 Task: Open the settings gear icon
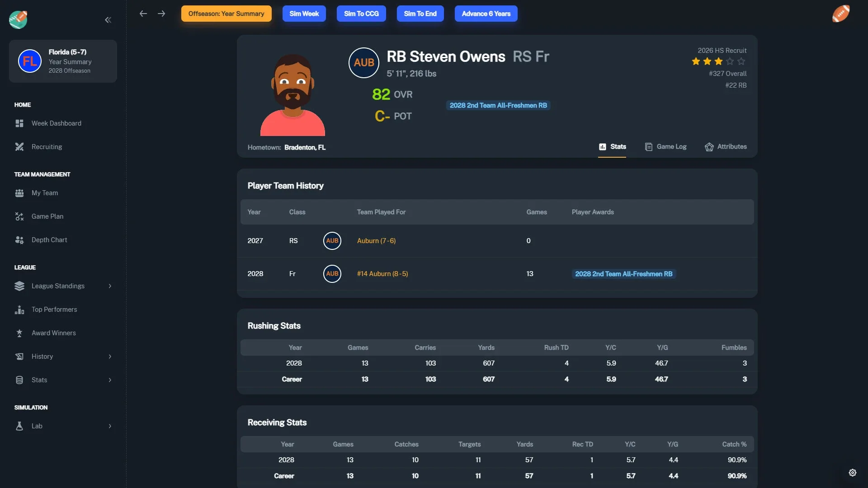853,473
